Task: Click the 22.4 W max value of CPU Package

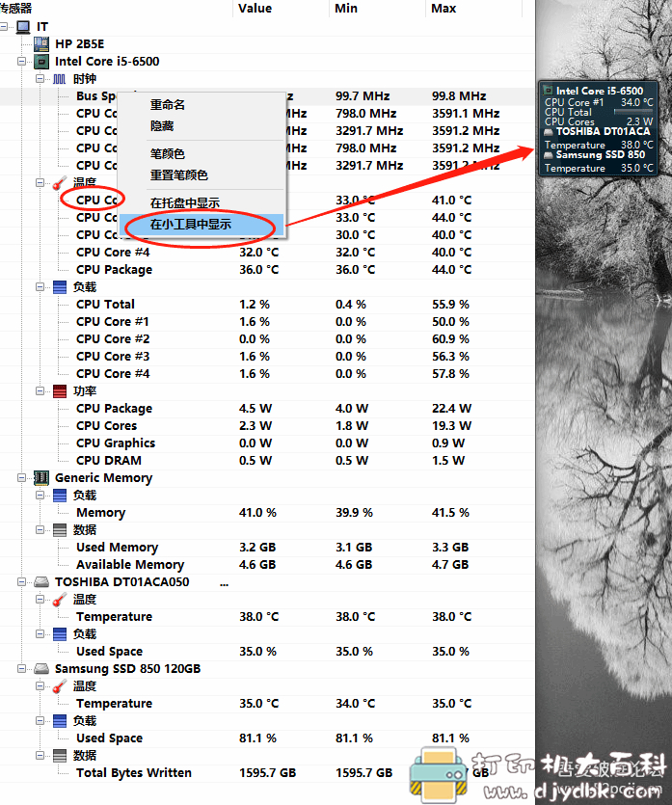Action: (451, 408)
